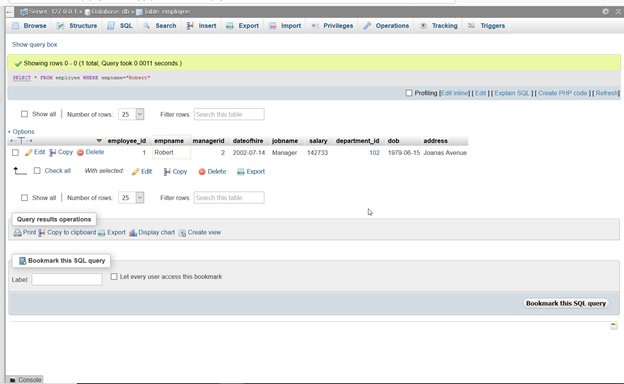Click Show query box link
624x384 pixels.
tap(35, 45)
